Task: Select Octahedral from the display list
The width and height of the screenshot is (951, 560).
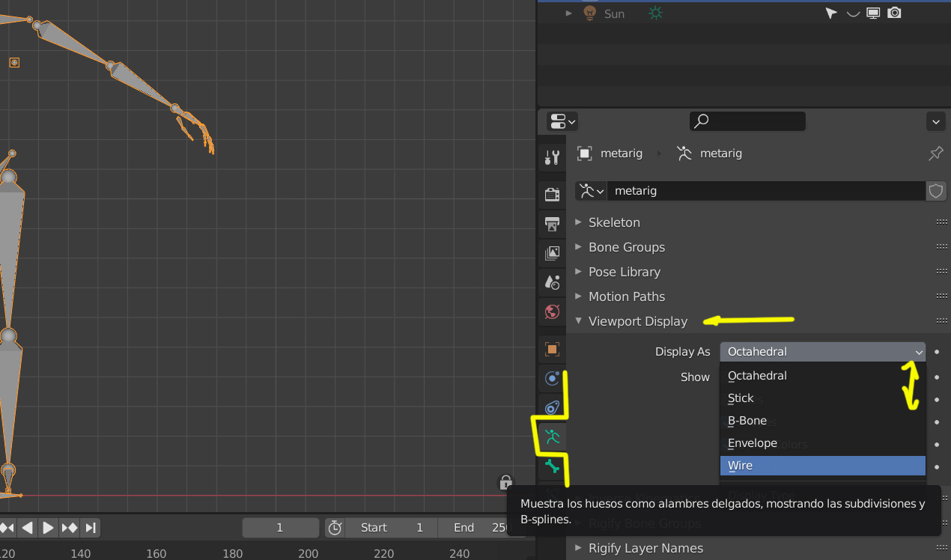Action: [x=823, y=376]
